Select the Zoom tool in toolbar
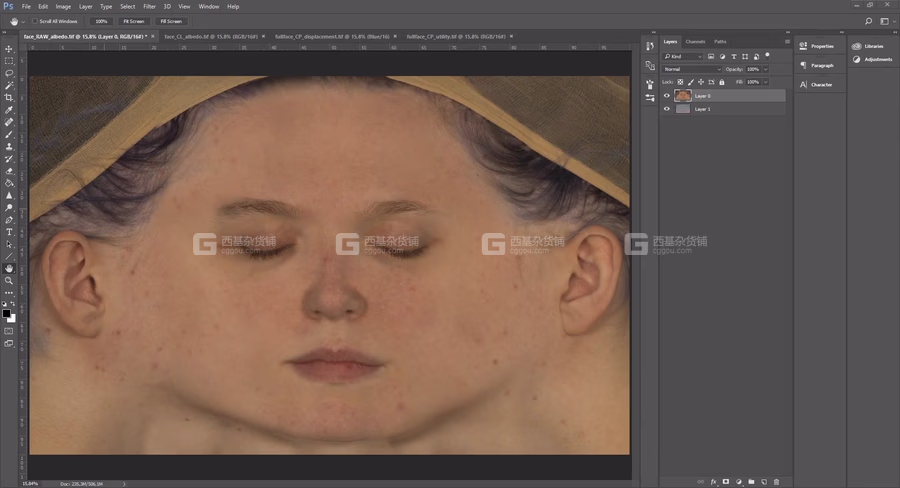The width and height of the screenshot is (900, 488). (x=9, y=281)
